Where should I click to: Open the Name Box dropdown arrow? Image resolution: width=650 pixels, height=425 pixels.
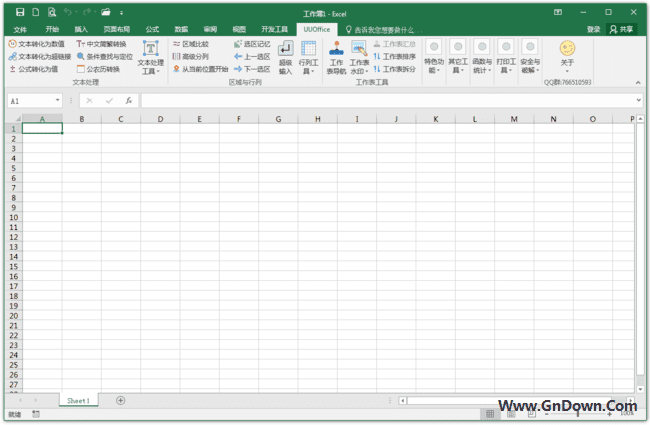pos(58,100)
